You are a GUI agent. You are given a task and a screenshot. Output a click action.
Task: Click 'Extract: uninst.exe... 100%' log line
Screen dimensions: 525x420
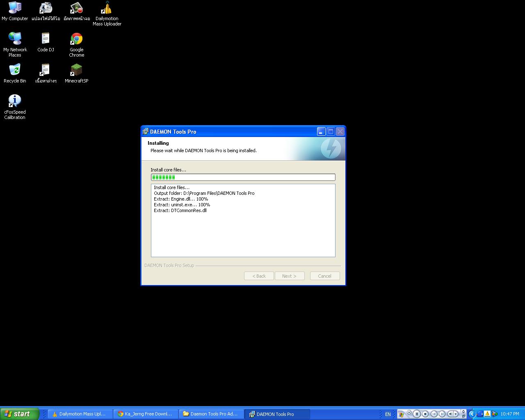[x=182, y=205]
